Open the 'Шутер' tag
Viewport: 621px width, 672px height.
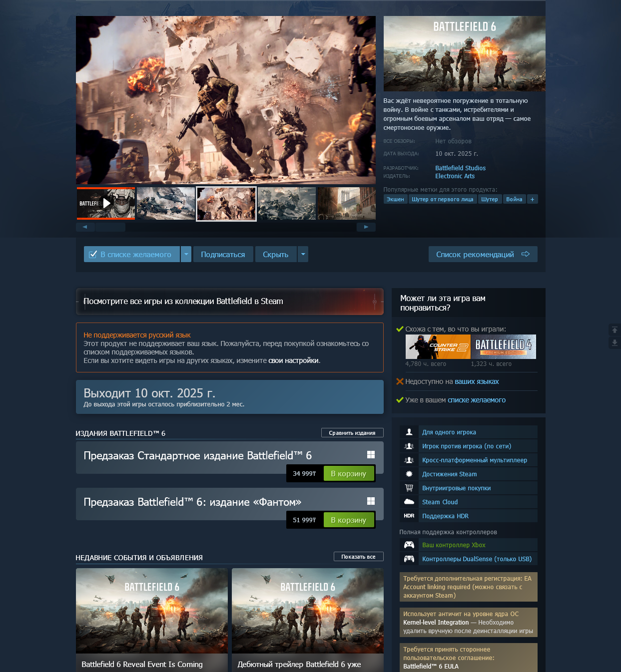(489, 199)
